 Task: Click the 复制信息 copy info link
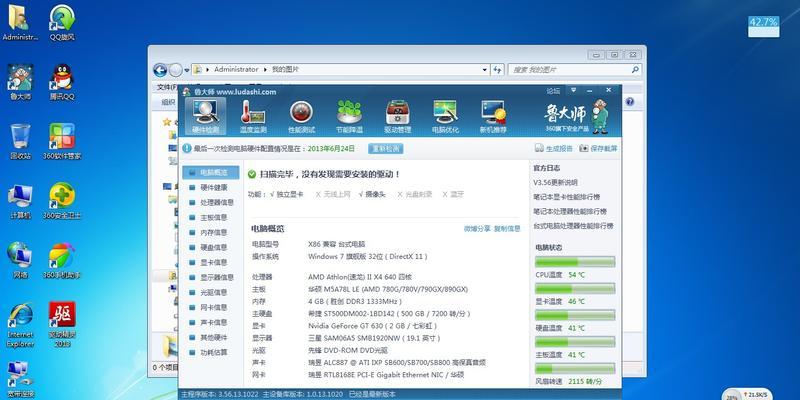(507, 229)
